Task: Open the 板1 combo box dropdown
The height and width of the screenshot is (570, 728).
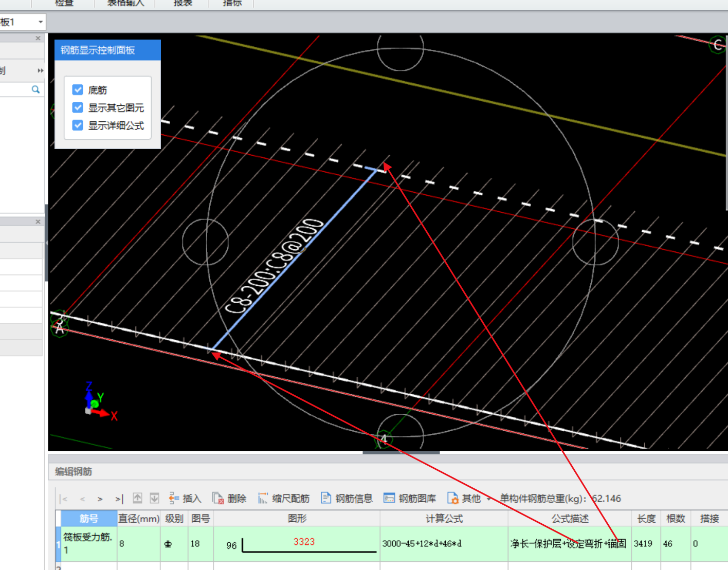Action: point(40,22)
